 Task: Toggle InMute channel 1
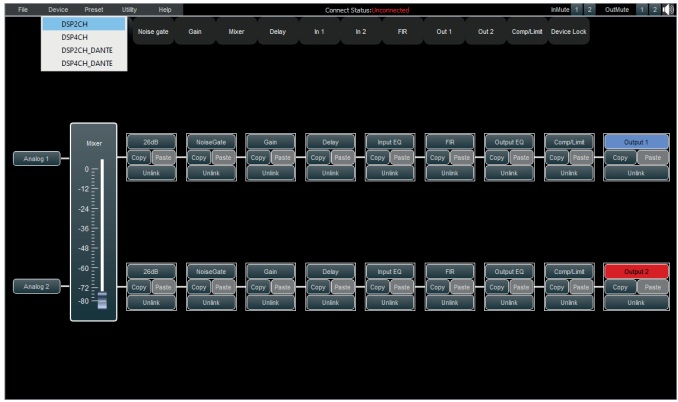click(577, 9)
